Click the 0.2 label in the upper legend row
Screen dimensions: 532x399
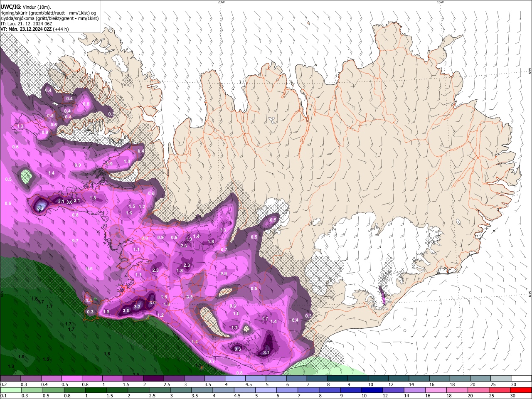pyautogui.click(x=3, y=384)
